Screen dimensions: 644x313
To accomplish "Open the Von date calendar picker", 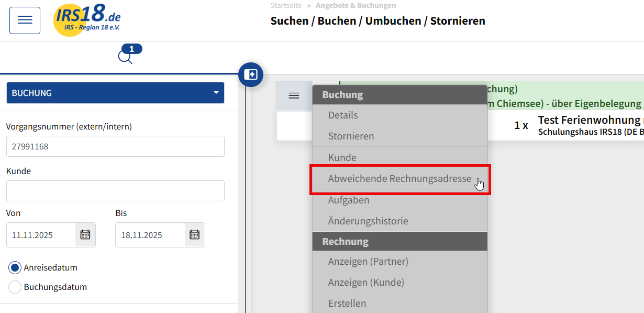I will (85, 235).
